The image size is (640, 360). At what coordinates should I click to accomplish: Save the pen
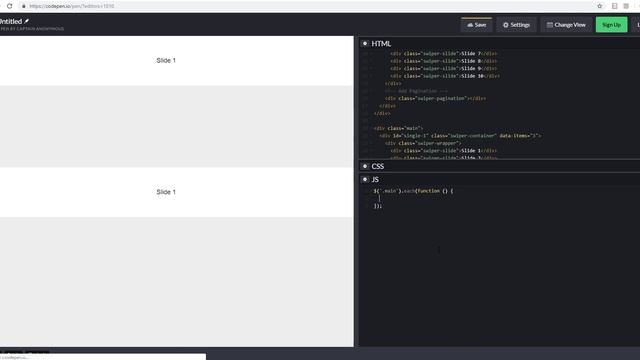tap(476, 25)
